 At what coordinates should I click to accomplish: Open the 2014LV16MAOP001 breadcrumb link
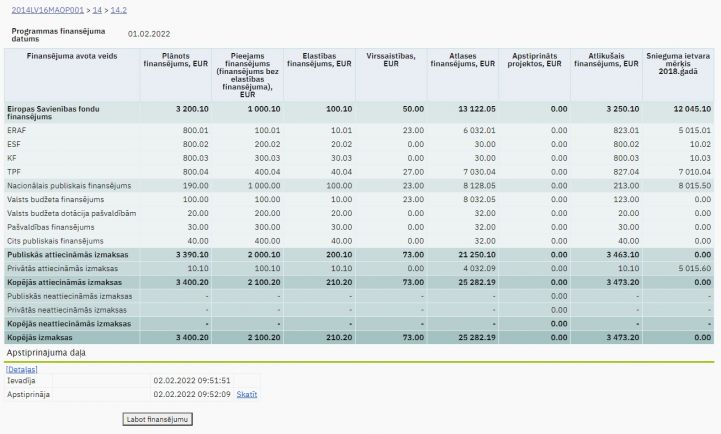pyautogui.click(x=45, y=9)
